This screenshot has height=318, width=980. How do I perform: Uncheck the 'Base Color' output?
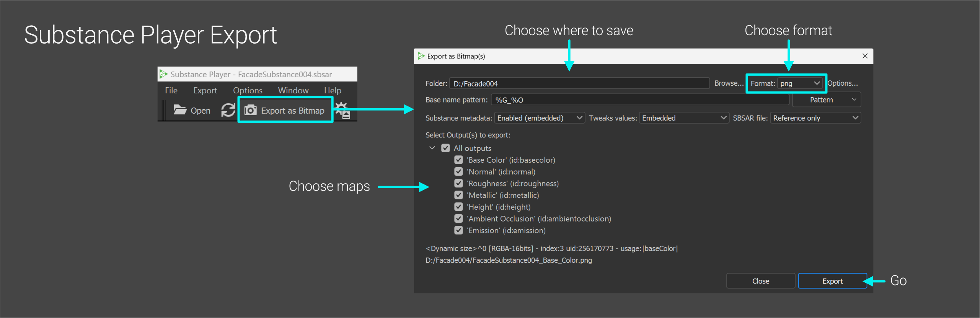(x=458, y=160)
